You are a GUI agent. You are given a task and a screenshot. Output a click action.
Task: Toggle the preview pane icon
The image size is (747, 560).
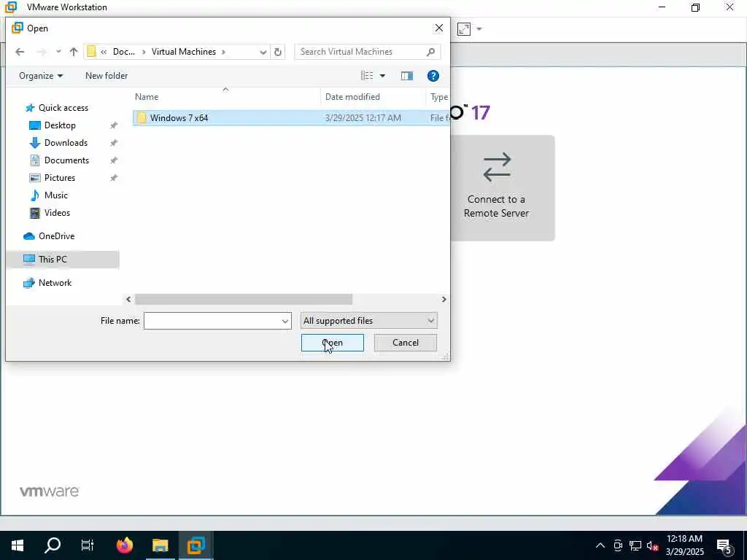pyautogui.click(x=407, y=76)
